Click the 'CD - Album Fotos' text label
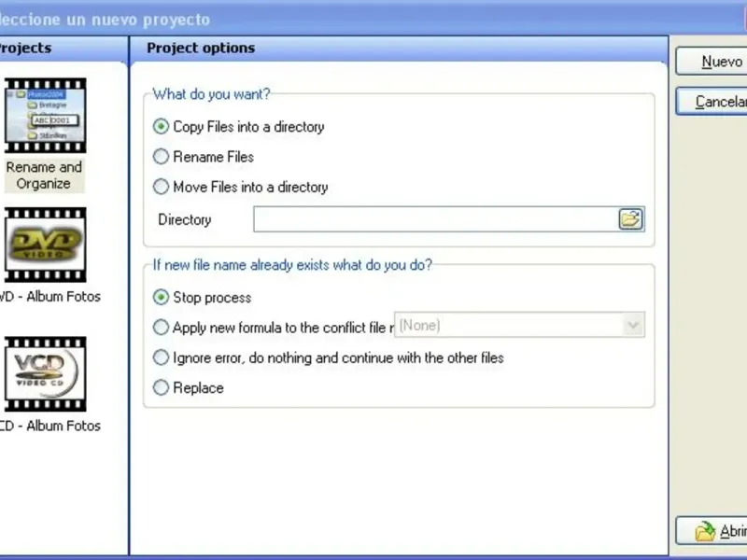The image size is (747, 560). coord(50,426)
